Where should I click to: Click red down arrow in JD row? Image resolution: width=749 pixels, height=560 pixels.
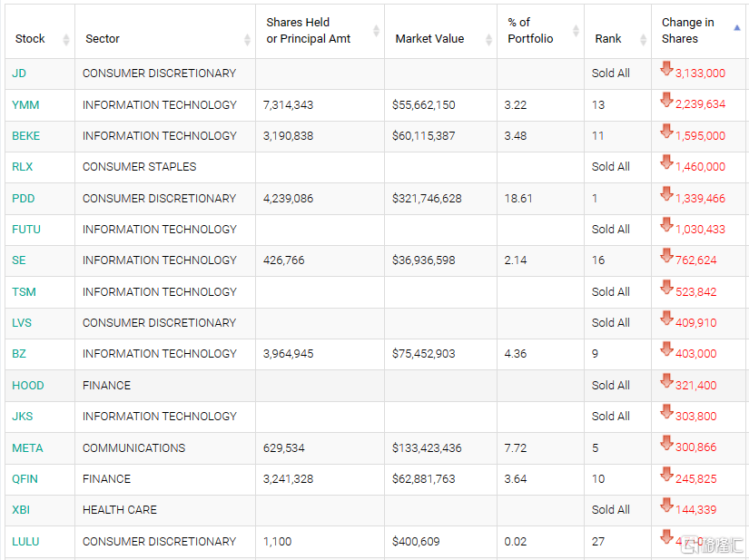666,70
